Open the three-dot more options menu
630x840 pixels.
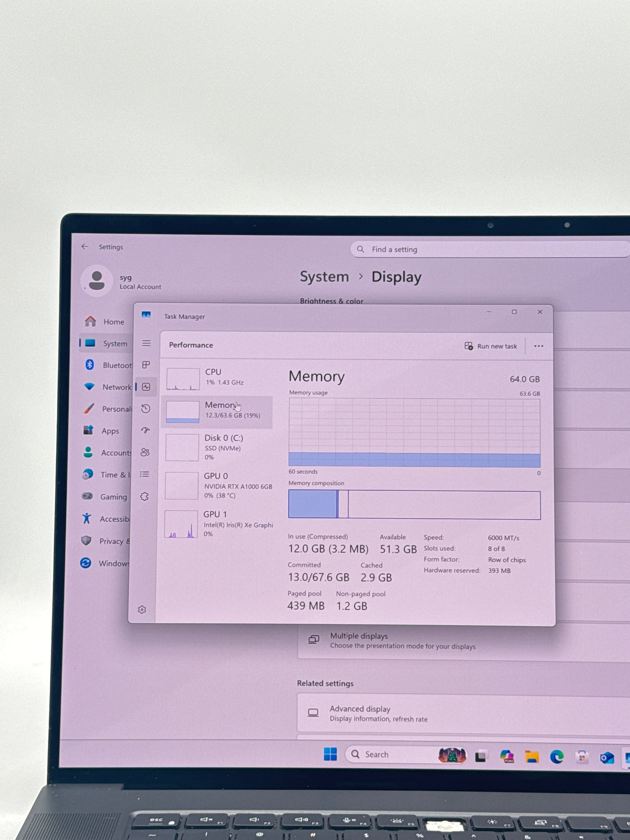click(x=538, y=346)
